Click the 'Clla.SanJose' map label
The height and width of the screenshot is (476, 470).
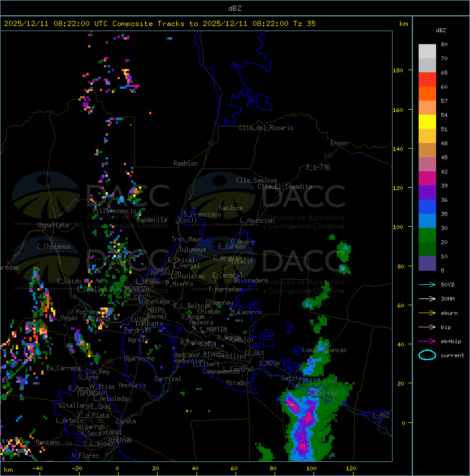[256, 180]
